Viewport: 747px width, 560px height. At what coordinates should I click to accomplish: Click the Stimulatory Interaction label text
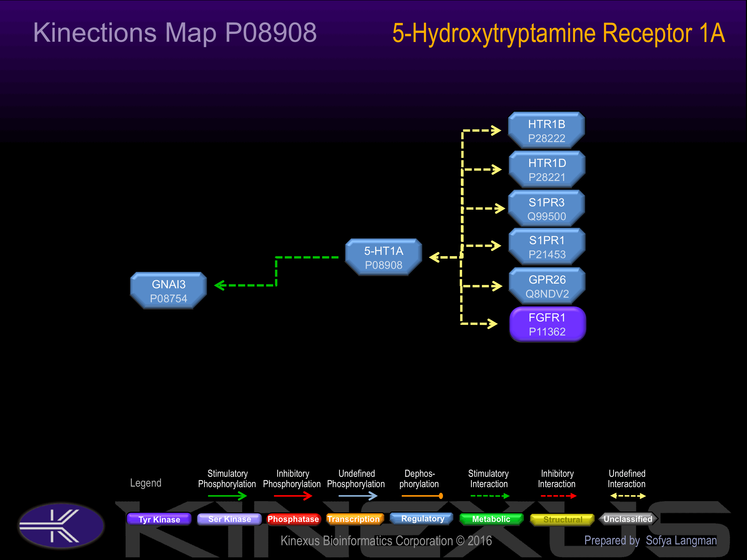click(x=489, y=479)
